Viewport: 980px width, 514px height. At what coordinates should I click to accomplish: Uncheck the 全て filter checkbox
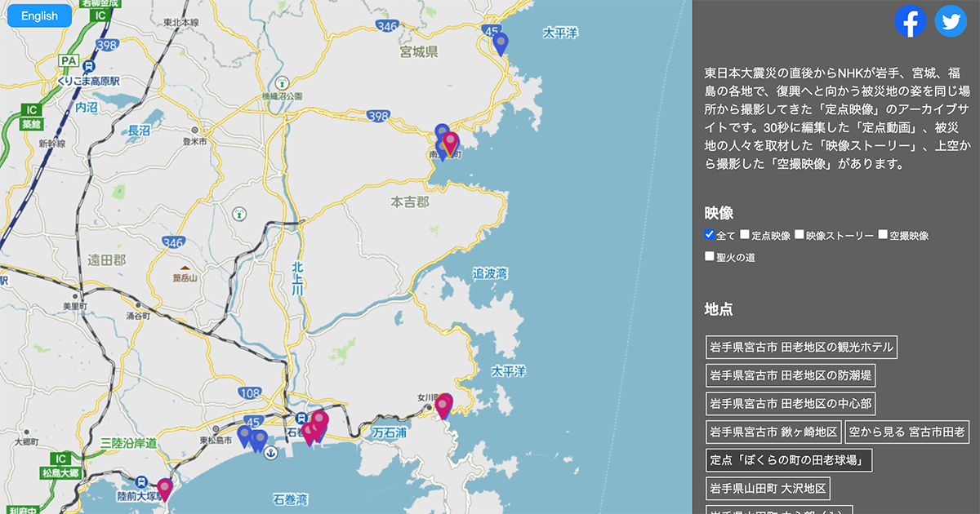[709, 234]
